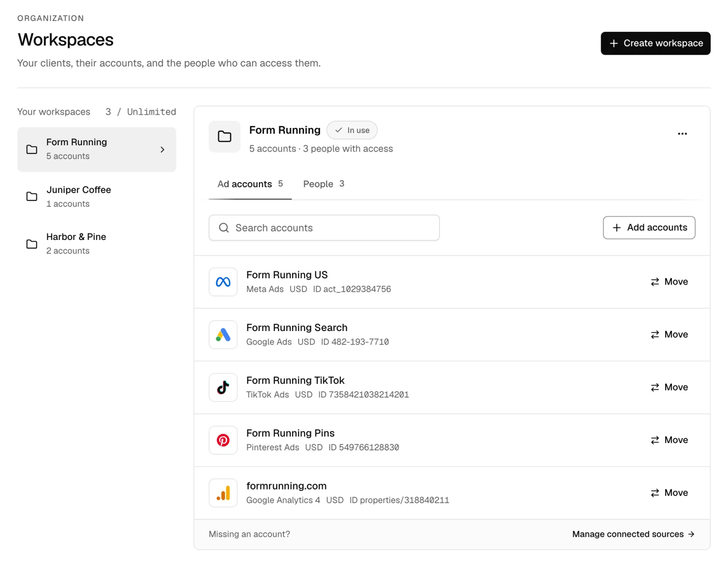Click the In use status badge
Image resolution: width=728 pixels, height=571 pixels.
352,130
